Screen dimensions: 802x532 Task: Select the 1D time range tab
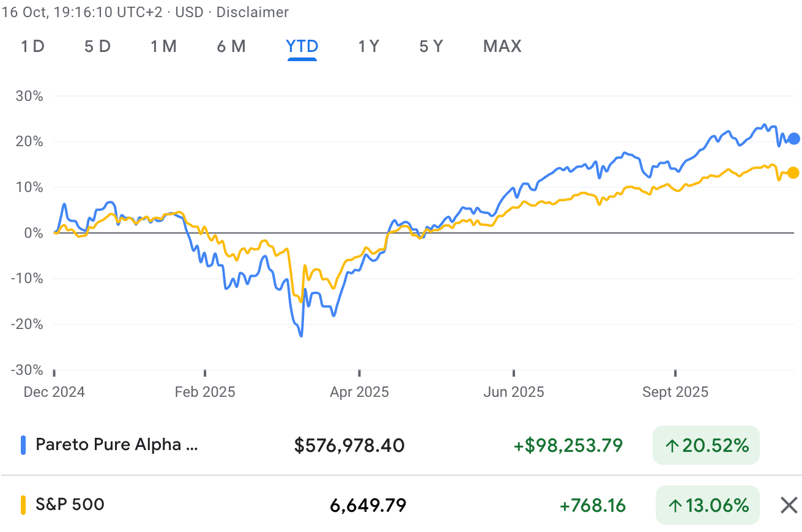click(x=32, y=46)
